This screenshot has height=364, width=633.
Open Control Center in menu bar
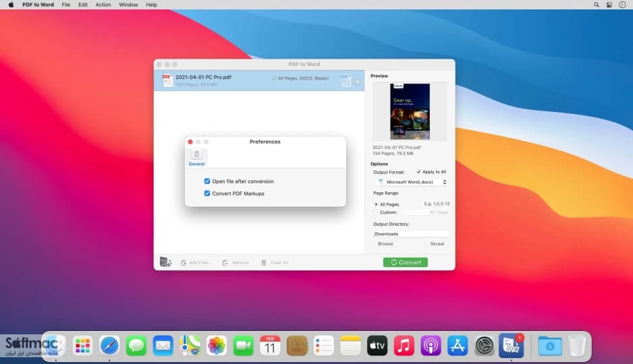click(x=609, y=5)
